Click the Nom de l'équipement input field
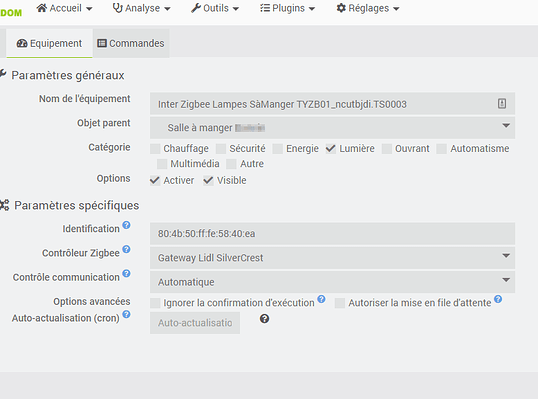Image resolution: width=538 pixels, height=399 pixels. [332, 104]
